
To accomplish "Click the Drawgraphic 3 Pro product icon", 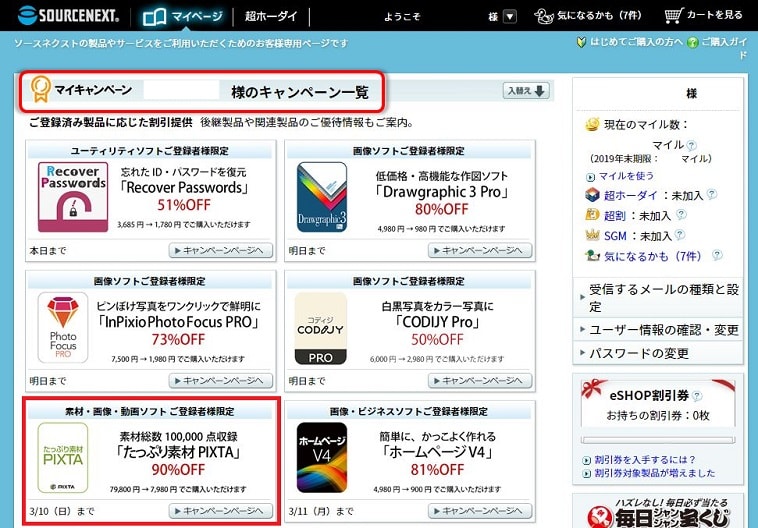I will coord(322,198).
